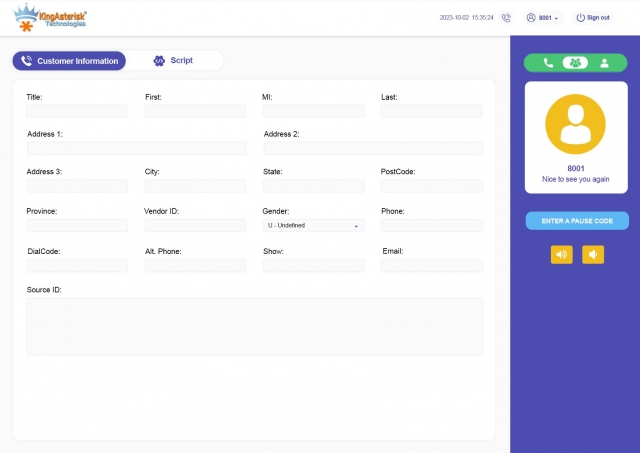Select the phone handset icon in green bar
640x453 pixels.
[548, 63]
